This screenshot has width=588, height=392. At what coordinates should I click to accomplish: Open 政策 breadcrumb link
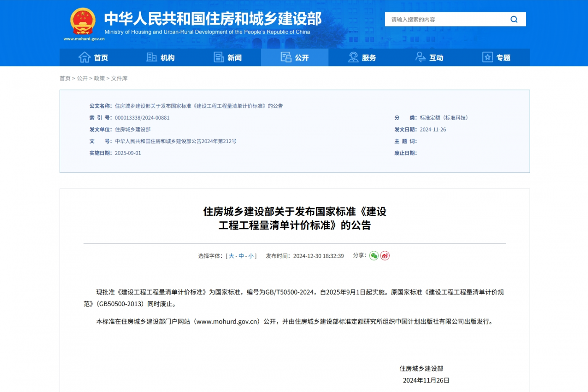[x=99, y=78]
